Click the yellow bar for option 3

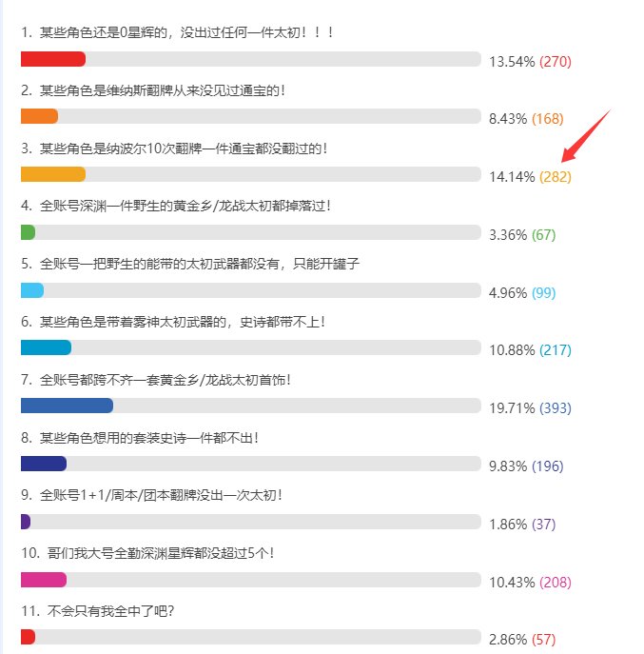53,174
